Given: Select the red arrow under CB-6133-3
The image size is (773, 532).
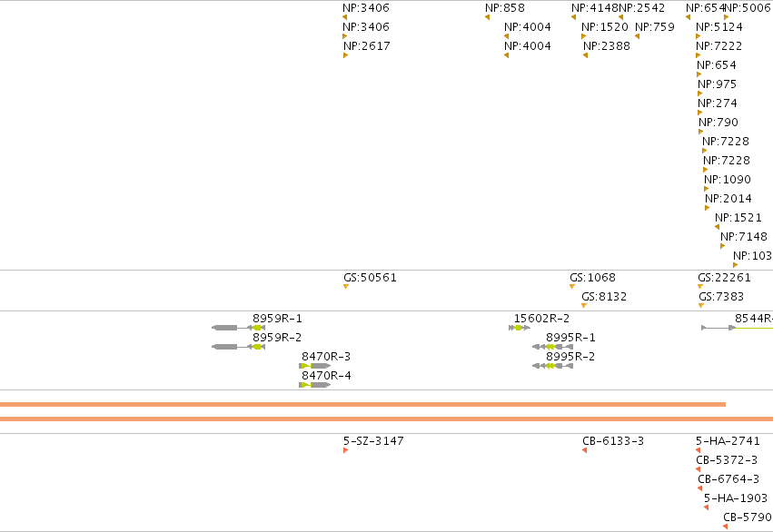Looking at the screenshot, I should [x=584, y=450].
